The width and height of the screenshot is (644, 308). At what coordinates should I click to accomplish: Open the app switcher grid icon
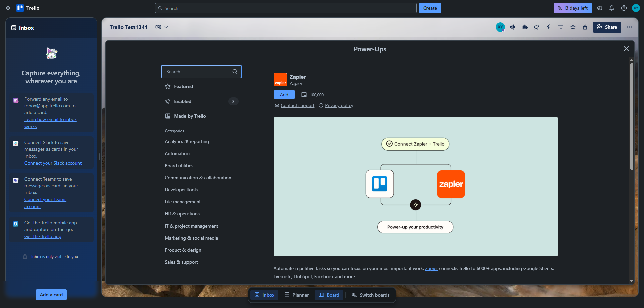8,8
